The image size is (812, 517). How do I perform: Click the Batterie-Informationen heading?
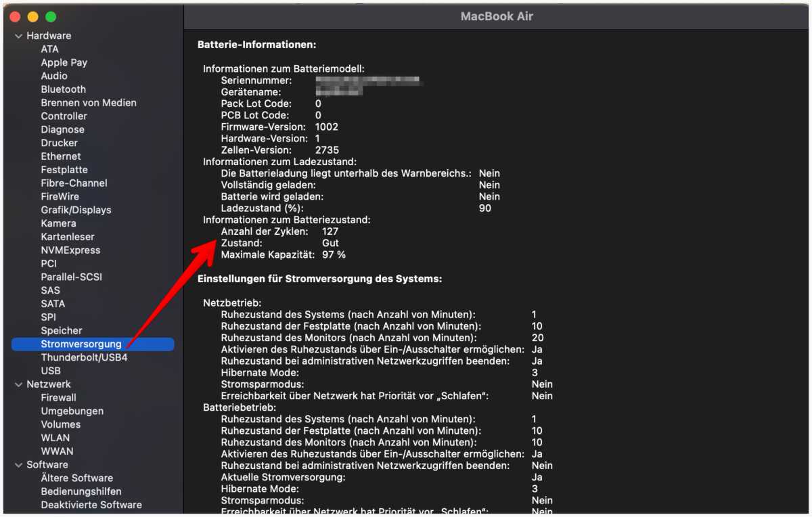[257, 45]
